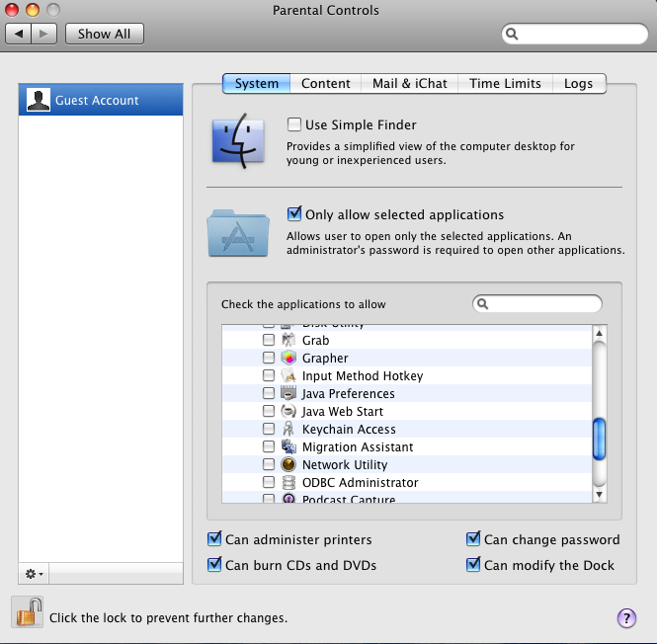
Task: Focus the toolbar search field
Action: 574,34
